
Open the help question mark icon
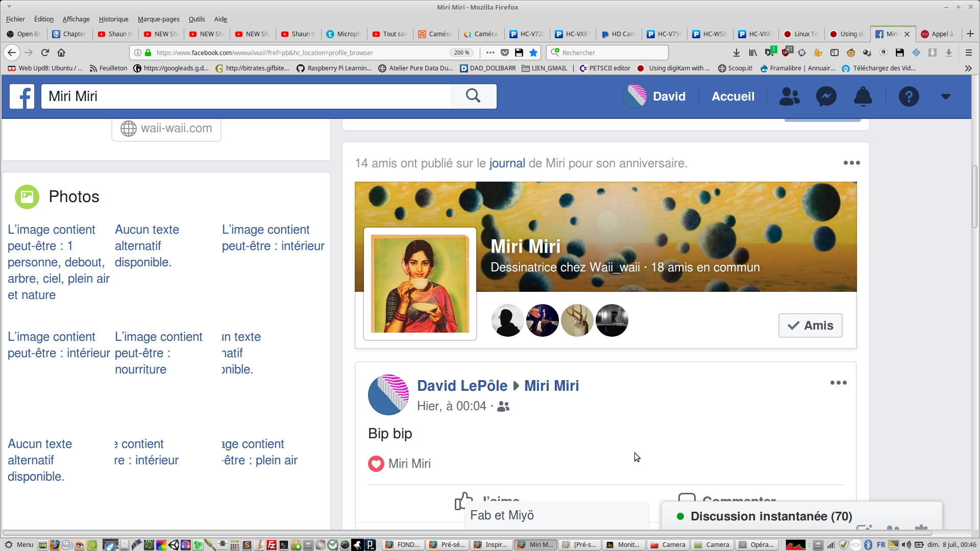909,96
